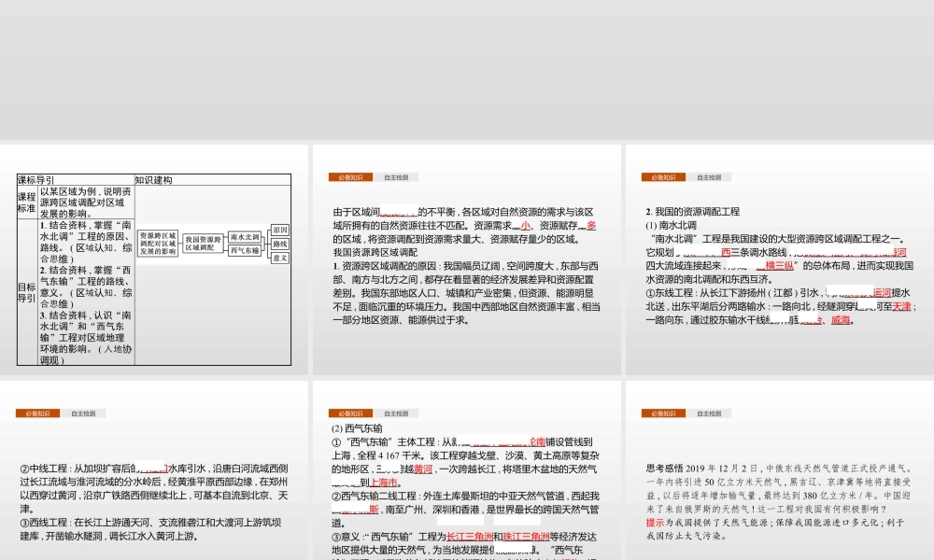
Task: Switch to the 自主检测 tab on the top-middle slide
Action: [398, 175]
